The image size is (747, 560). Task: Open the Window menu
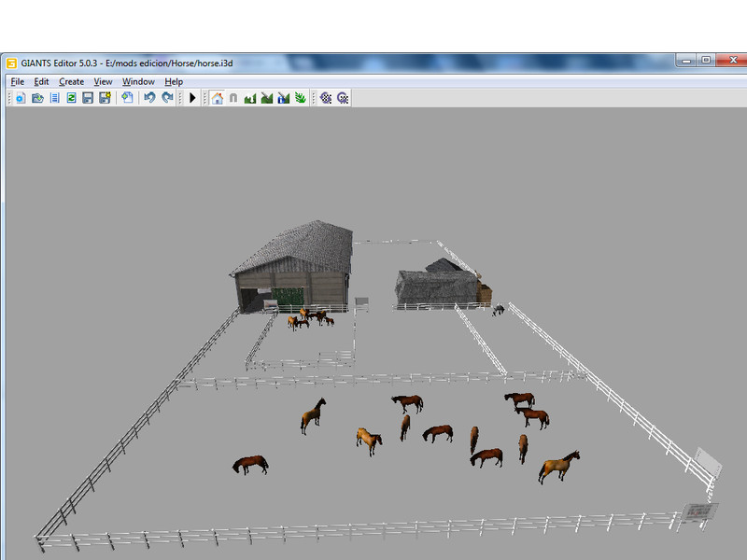(x=138, y=81)
